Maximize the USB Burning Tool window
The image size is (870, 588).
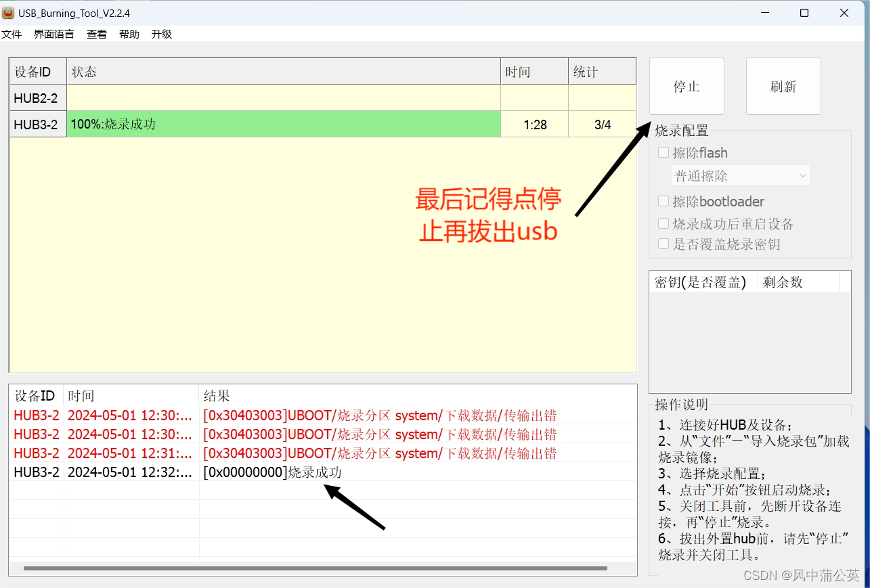[804, 13]
